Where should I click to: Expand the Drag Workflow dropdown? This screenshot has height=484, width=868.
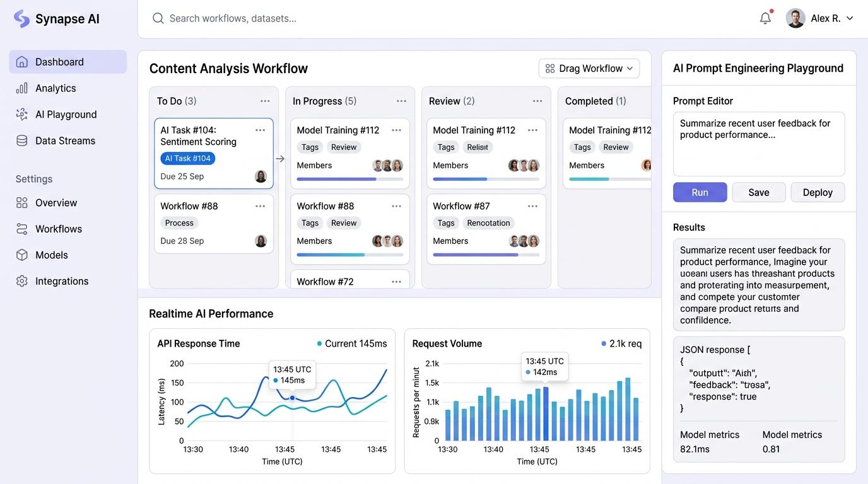pyautogui.click(x=589, y=68)
